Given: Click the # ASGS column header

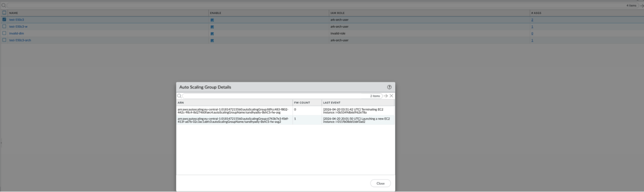Looking at the screenshot, I should click(536, 13).
